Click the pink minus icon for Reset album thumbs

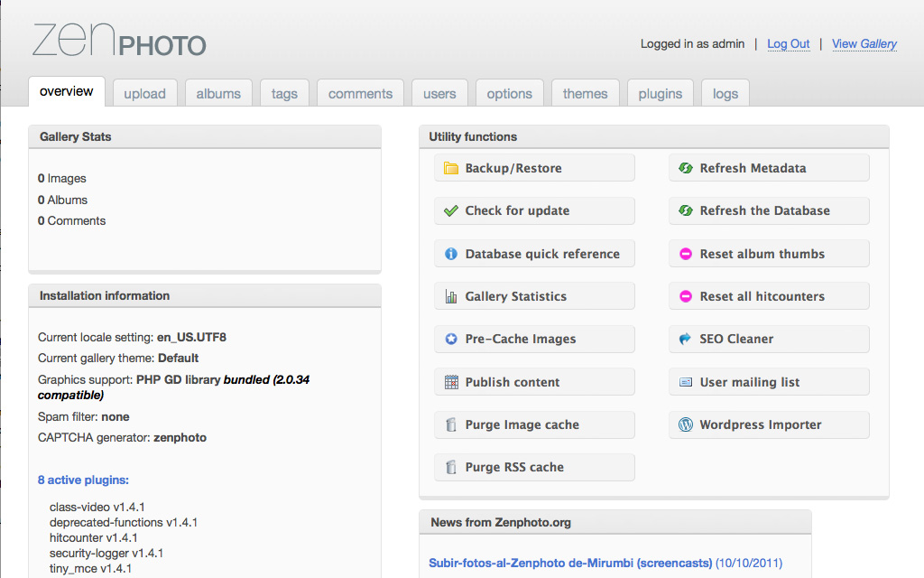[x=686, y=254]
